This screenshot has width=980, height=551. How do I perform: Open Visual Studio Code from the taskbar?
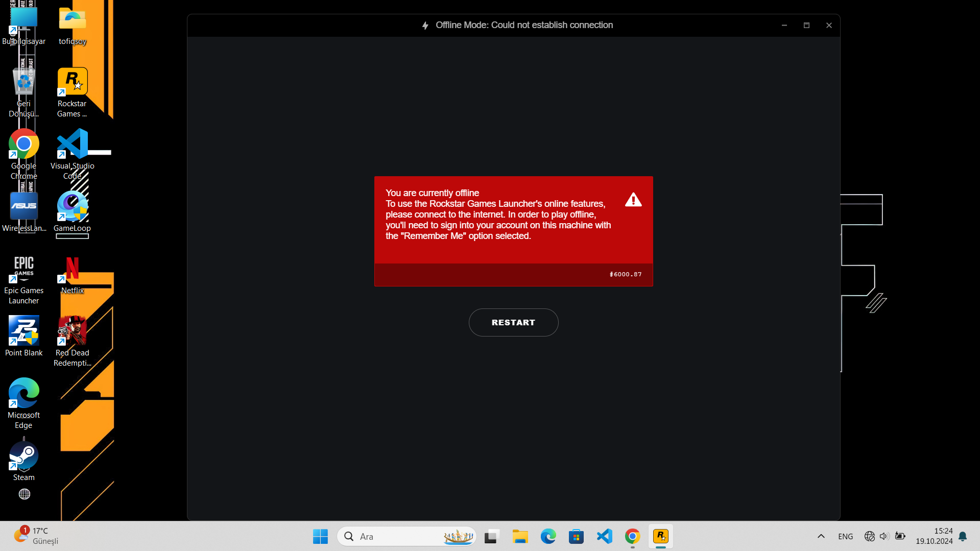click(605, 536)
